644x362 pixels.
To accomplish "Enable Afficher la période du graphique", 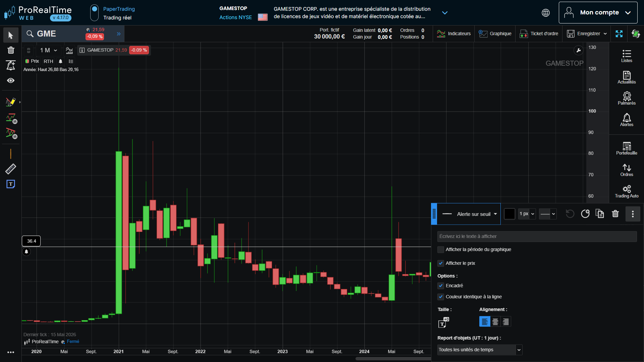I will tap(441, 250).
